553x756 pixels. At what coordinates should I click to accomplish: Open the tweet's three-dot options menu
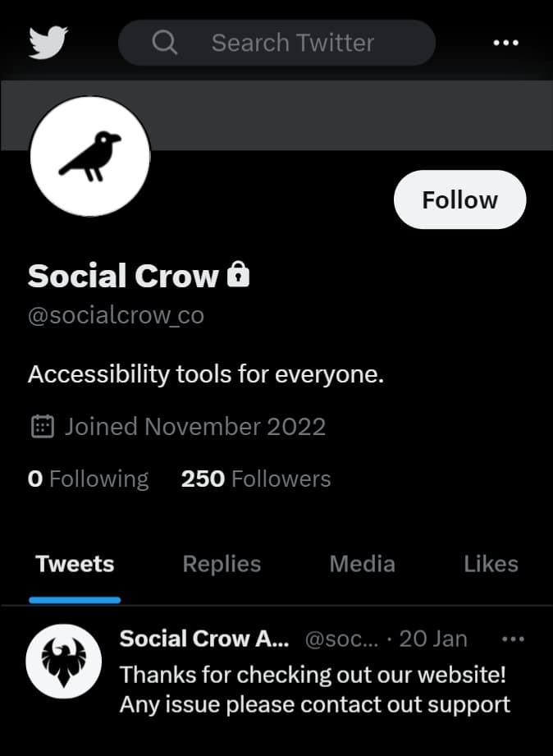(x=513, y=639)
